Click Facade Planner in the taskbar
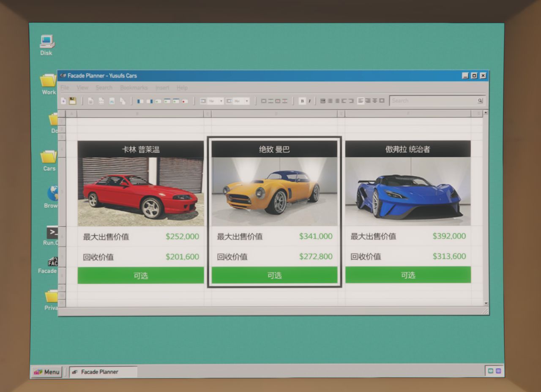The height and width of the screenshot is (392, 541). (103, 372)
